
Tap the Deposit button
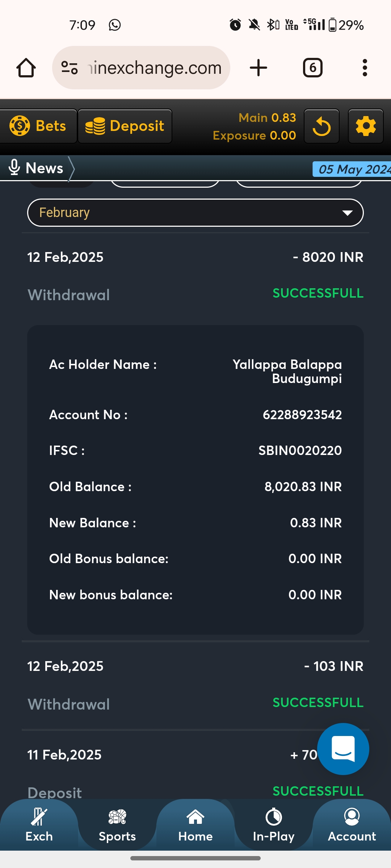125,126
